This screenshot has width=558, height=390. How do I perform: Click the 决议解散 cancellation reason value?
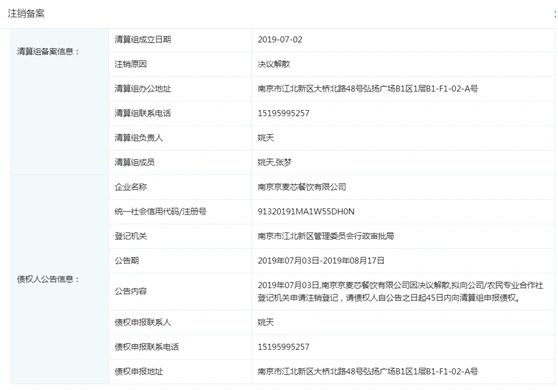coord(274,64)
